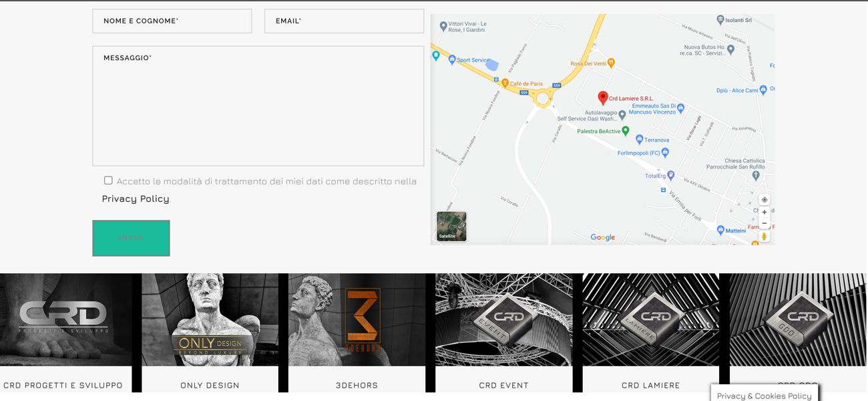Focus the Nome e Cognome field
The image size is (868, 401).
coord(172,21)
